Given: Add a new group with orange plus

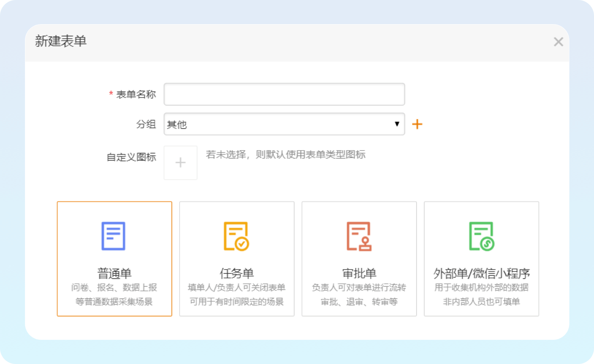Looking at the screenshot, I should click(417, 124).
